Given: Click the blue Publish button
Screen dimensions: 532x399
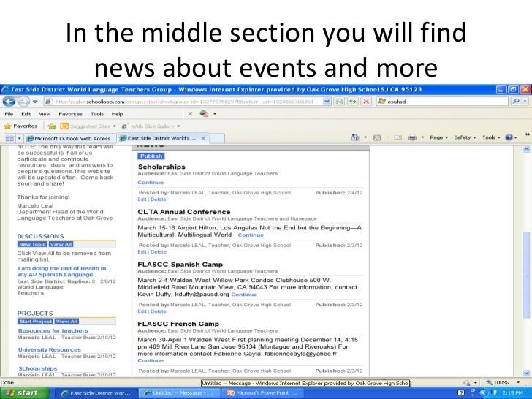Looking at the screenshot, I should [x=151, y=156].
